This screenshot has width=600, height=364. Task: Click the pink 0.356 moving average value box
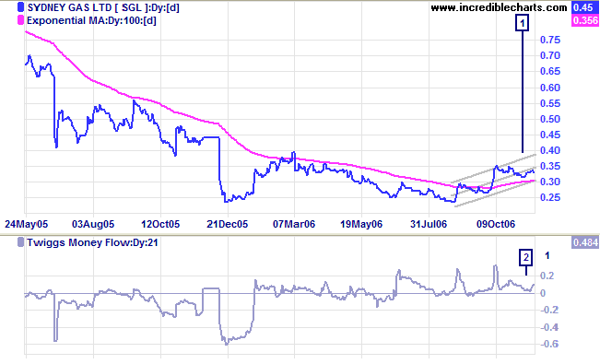[584, 20]
